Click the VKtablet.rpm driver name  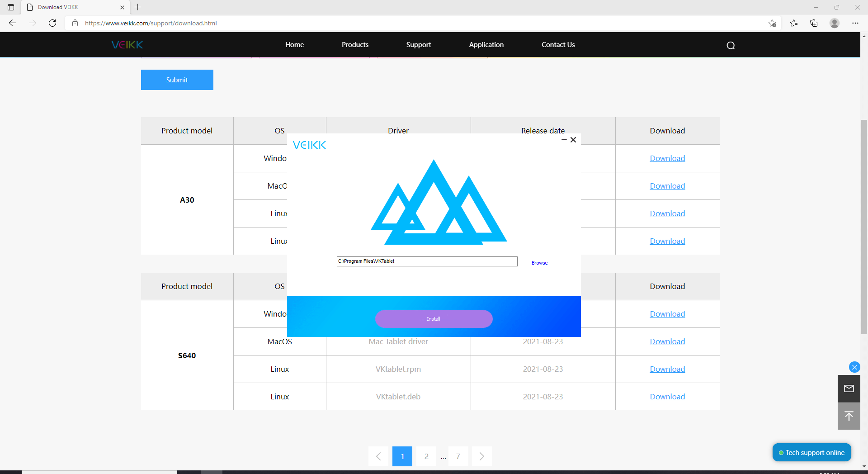click(398, 369)
